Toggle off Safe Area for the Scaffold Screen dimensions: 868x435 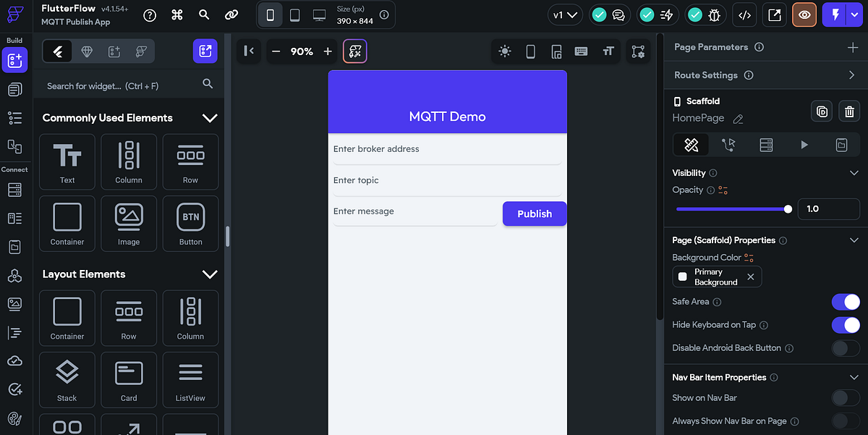coord(846,302)
